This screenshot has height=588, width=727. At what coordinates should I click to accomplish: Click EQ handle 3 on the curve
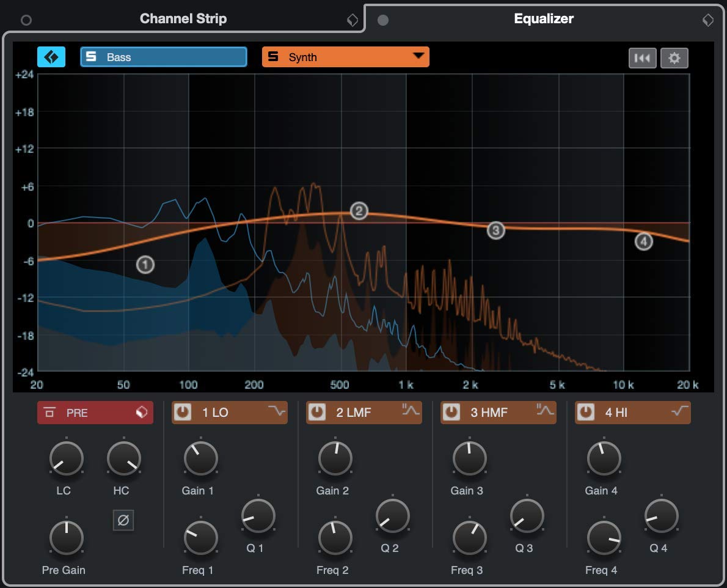tap(495, 230)
